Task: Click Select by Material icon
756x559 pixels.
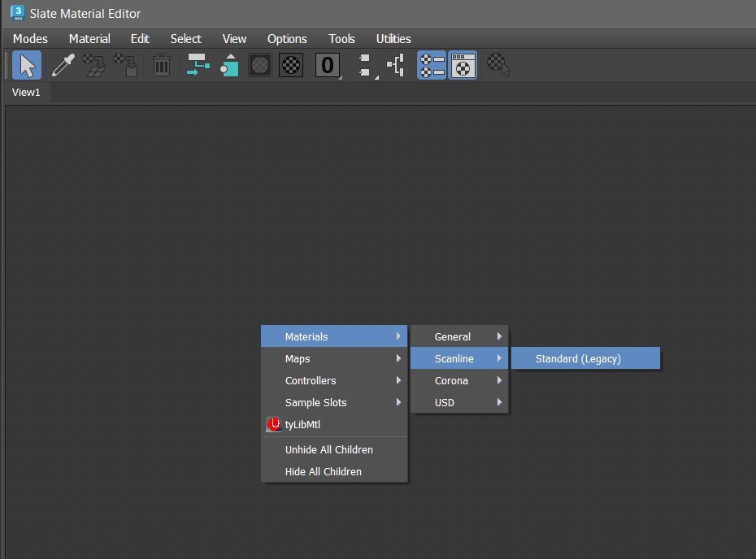Action: (498, 65)
